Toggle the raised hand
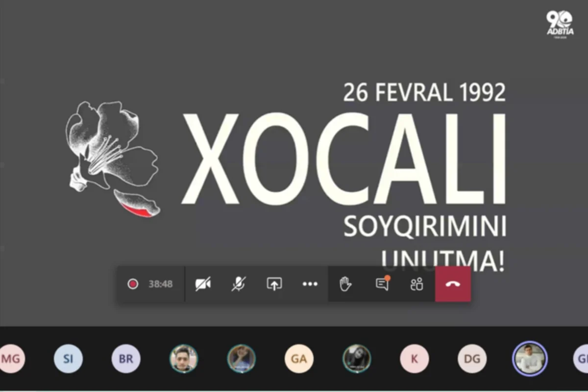 tap(344, 284)
